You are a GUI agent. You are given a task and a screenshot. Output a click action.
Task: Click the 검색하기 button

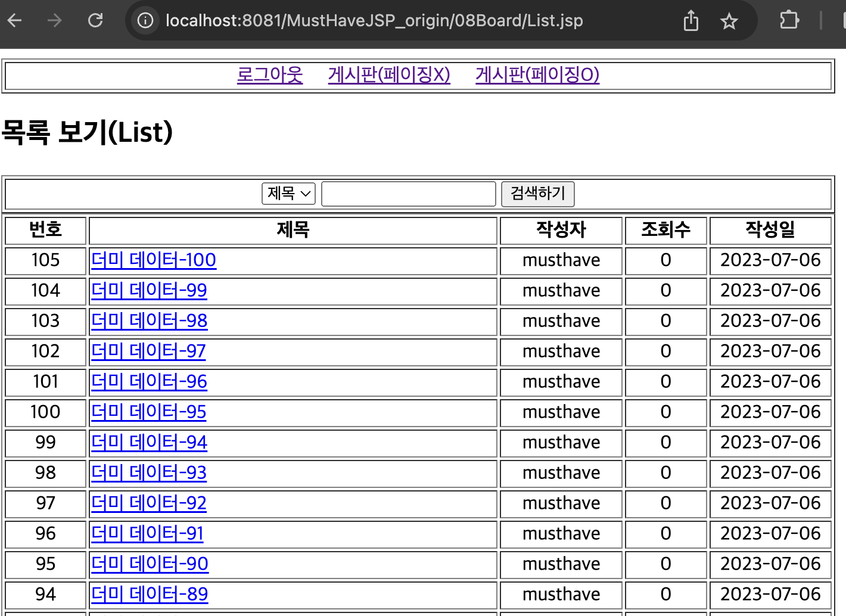tap(538, 194)
